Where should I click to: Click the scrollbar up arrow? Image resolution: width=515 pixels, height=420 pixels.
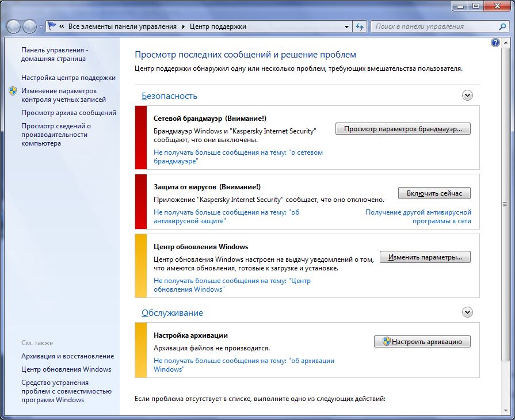(x=505, y=43)
